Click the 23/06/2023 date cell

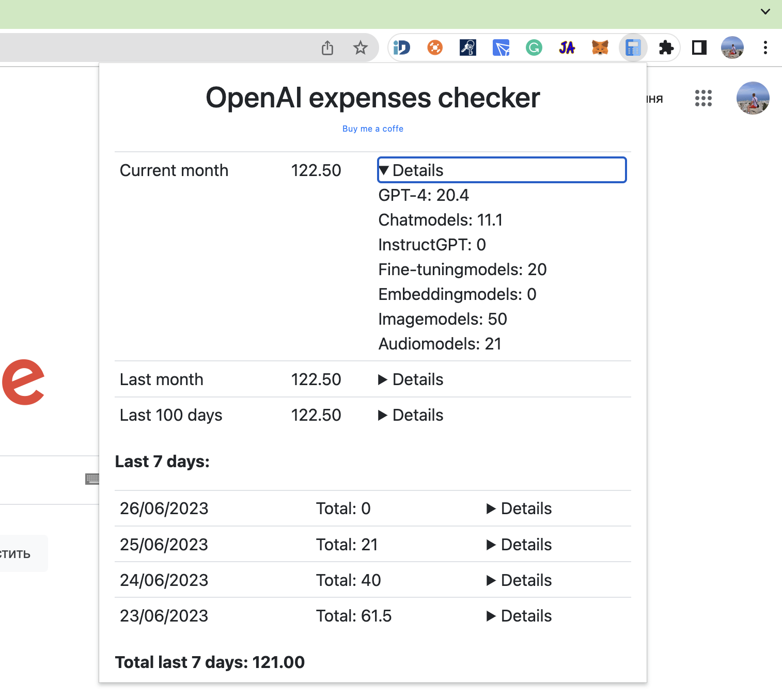pos(164,616)
